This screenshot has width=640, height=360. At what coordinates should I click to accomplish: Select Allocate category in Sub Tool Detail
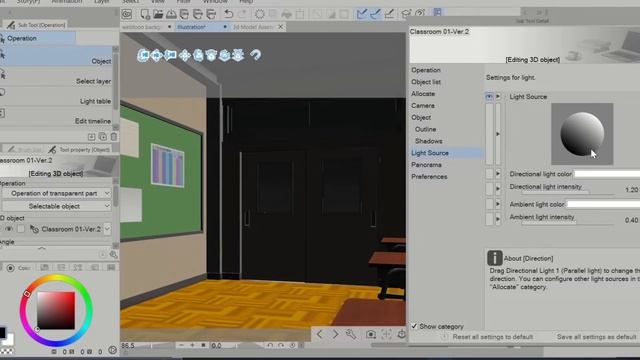click(423, 93)
